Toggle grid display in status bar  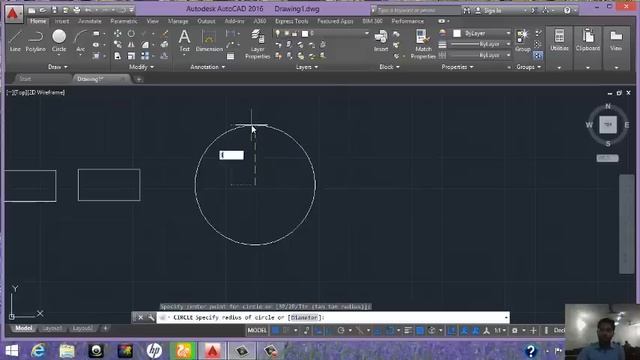pos(276,331)
